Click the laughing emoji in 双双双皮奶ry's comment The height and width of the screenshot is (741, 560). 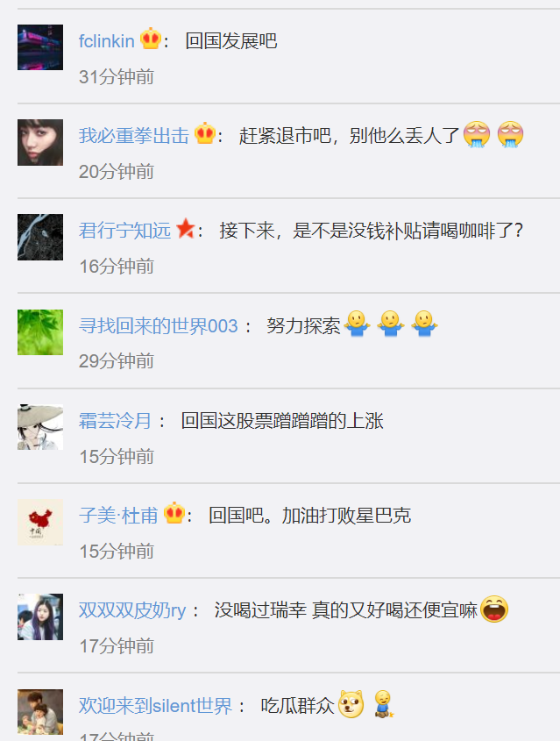point(494,609)
